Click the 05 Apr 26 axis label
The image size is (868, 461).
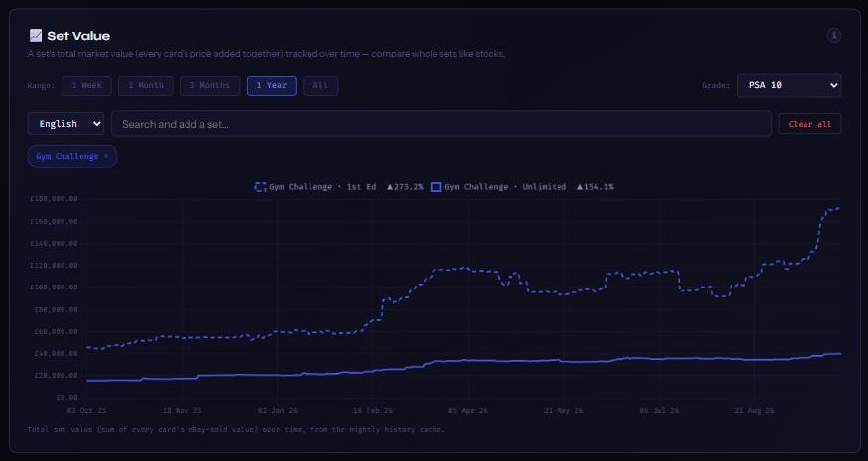468,411
